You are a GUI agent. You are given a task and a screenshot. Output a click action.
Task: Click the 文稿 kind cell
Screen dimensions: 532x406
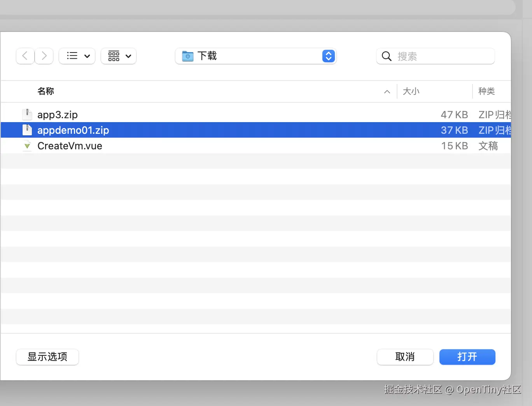[488, 146]
